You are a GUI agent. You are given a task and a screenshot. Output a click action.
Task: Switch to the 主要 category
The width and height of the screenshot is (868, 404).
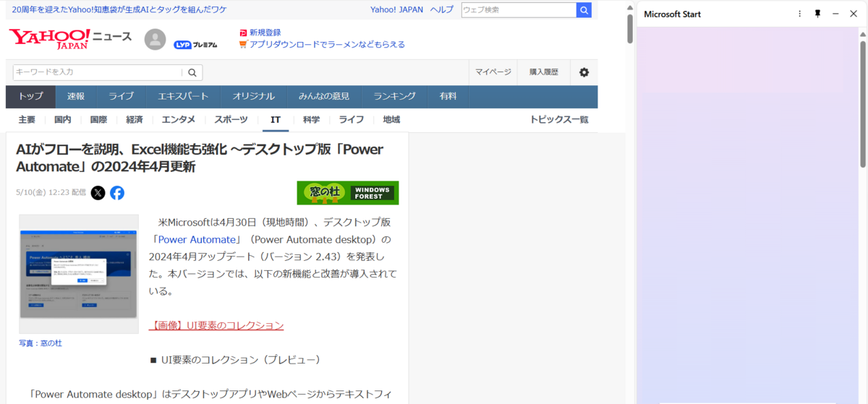point(27,120)
